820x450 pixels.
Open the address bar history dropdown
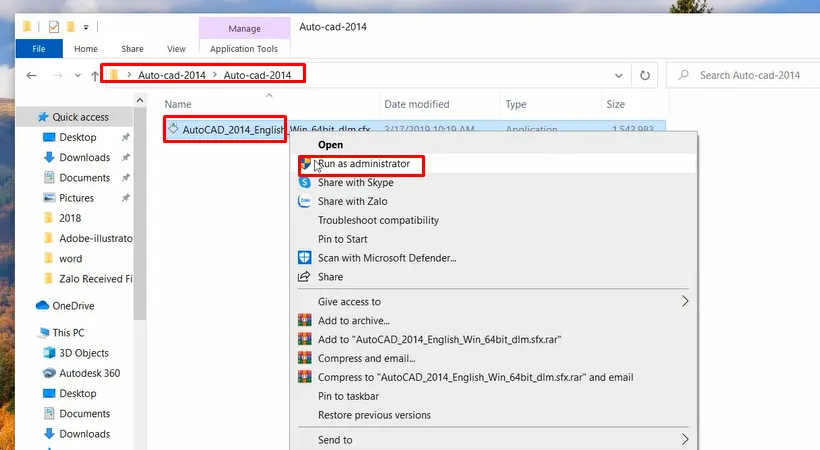(x=619, y=75)
